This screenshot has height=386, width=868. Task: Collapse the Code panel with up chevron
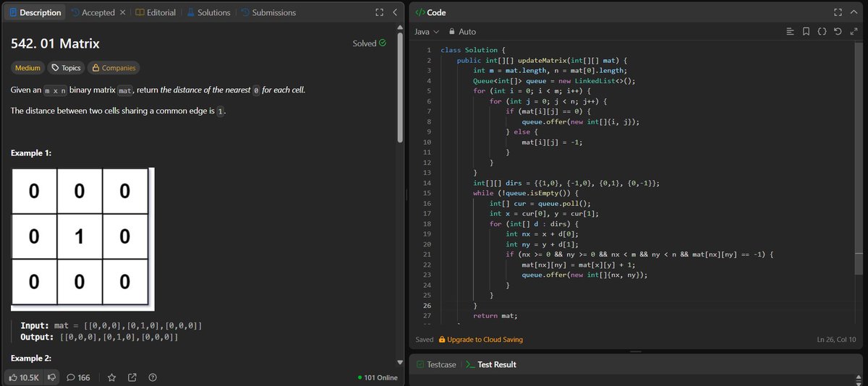click(854, 12)
